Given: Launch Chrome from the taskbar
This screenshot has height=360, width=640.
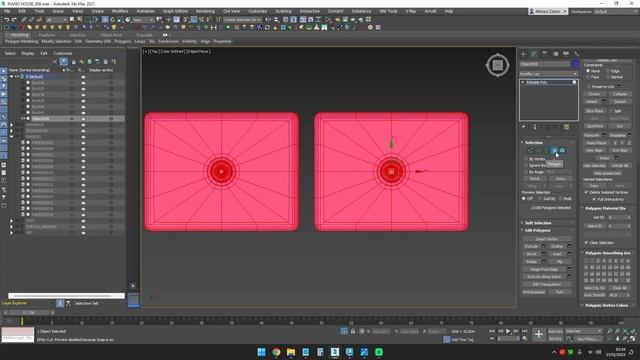Looking at the screenshot, I should [x=276, y=352].
